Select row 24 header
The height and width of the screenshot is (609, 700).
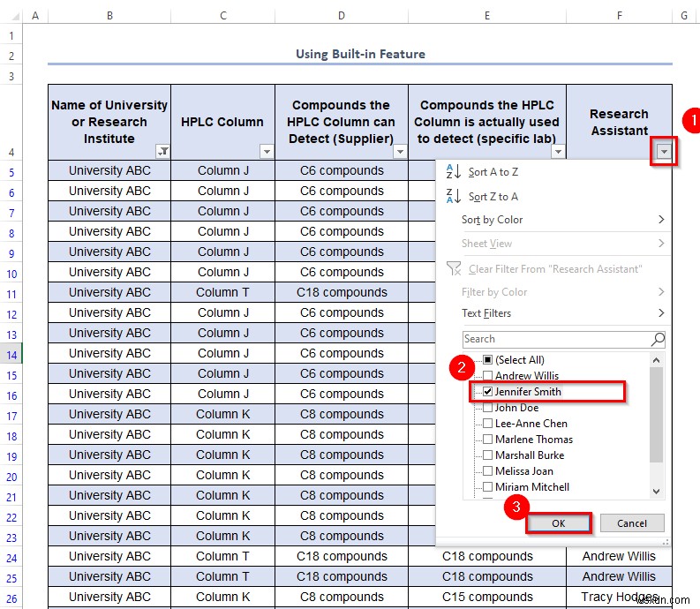pyautogui.click(x=11, y=558)
